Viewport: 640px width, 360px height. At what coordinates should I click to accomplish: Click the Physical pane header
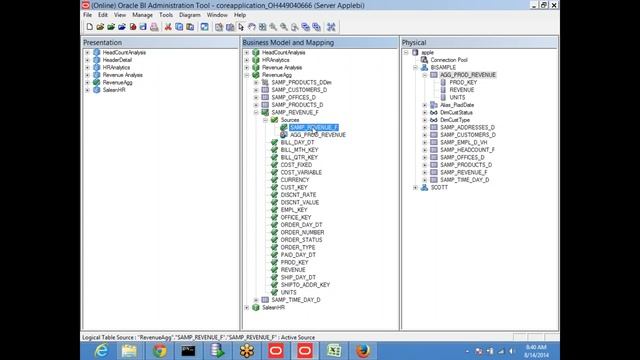click(479, 42)
